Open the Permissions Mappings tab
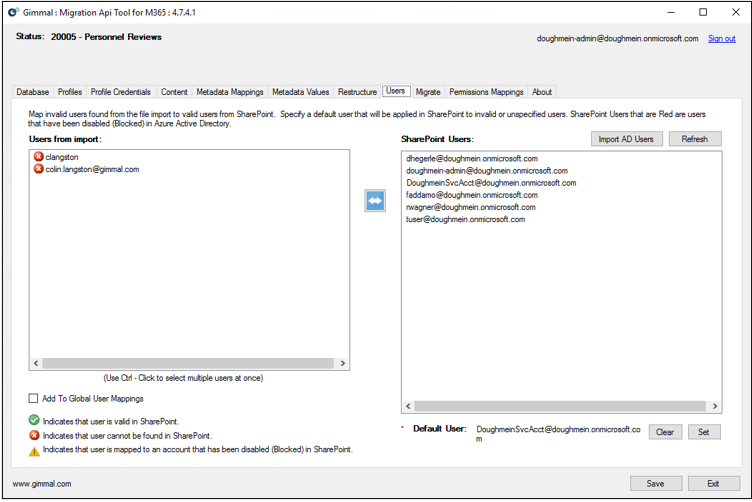The image size is (752, 502). tap(486, 92)
